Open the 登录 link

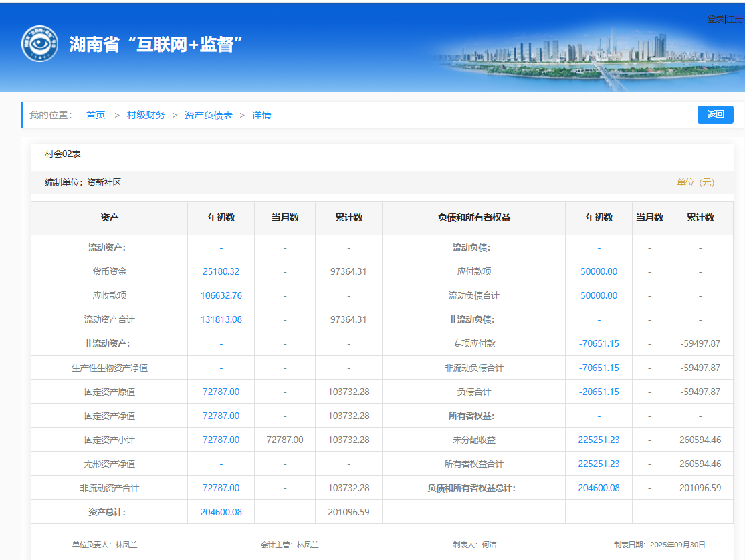click(715, 19)
